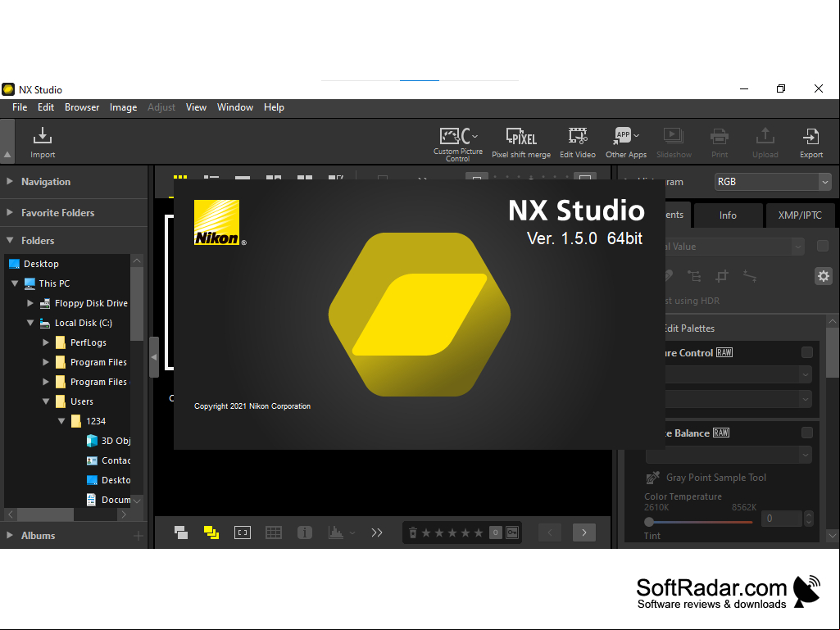The width and height of the screenshot is (840, 630).
Task: Toggle the grid overlay icon
Action: coord(273,533)
